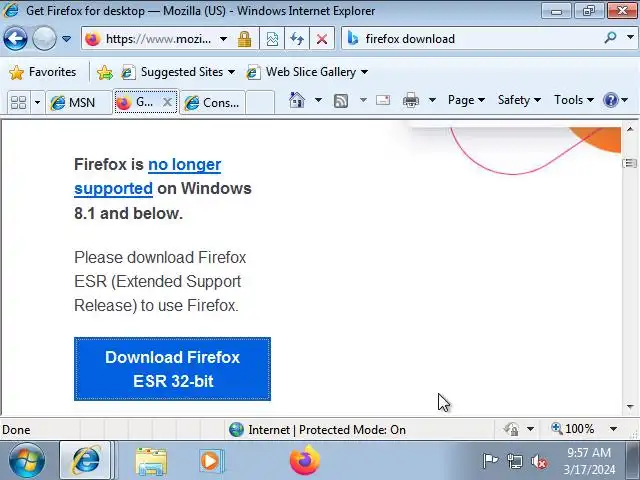
Task: Print the page with printer icon
Action: pos(411,100)
